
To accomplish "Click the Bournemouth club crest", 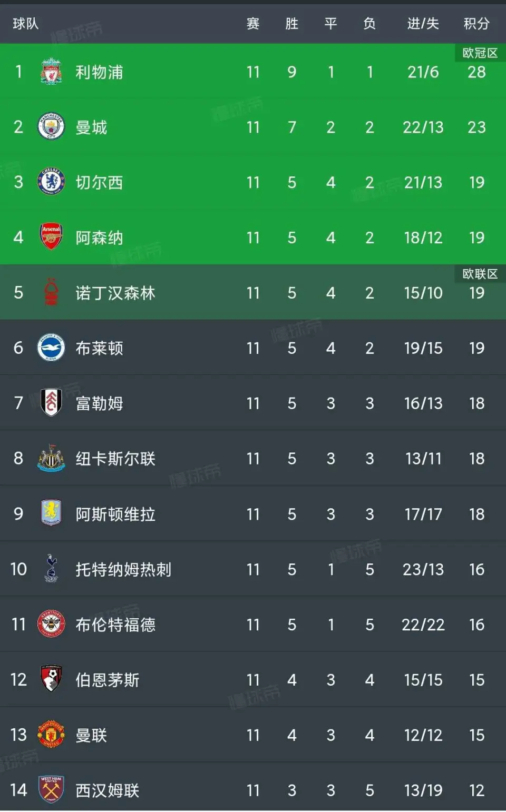I will tap(51, 680).
